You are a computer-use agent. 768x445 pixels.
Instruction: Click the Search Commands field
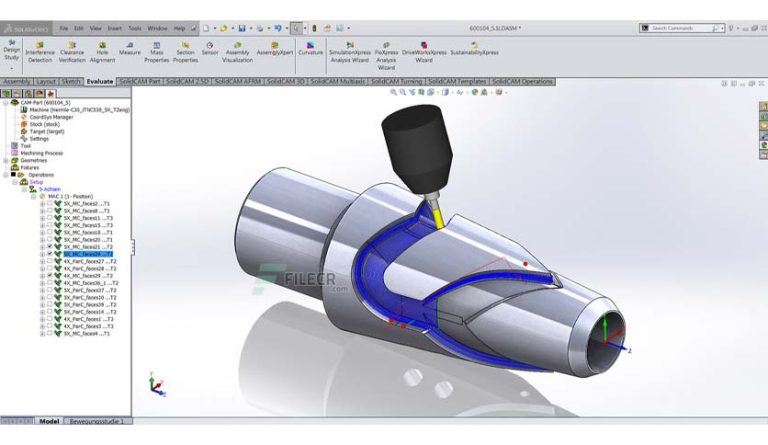pos(682,28)
